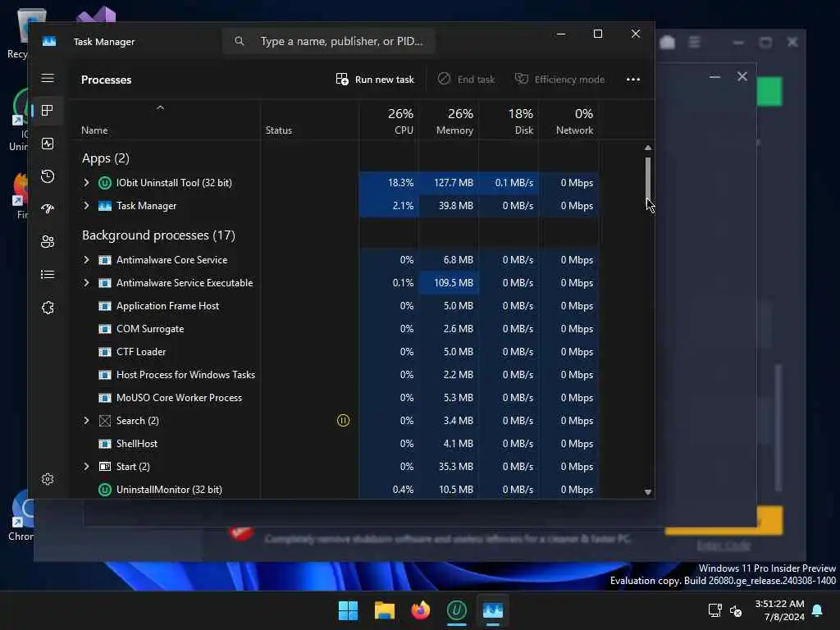Click the suspended status icon for Search

[343, 421]
